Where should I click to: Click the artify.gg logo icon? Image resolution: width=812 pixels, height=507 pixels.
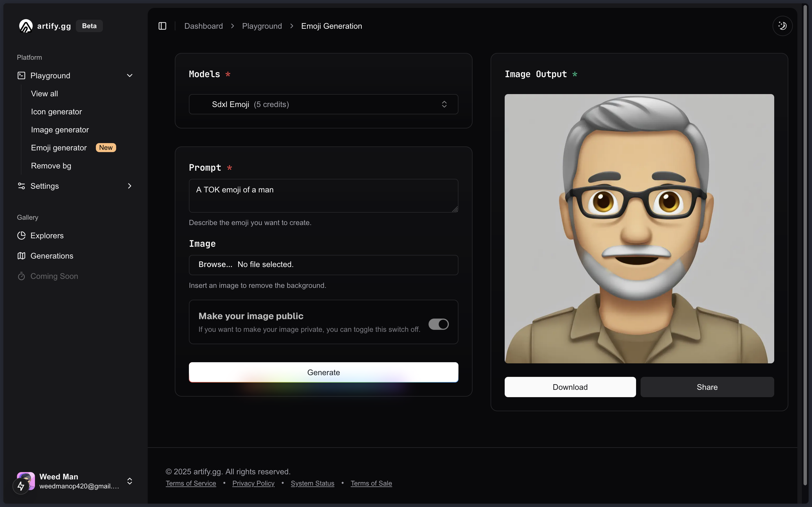coord(26,26)
